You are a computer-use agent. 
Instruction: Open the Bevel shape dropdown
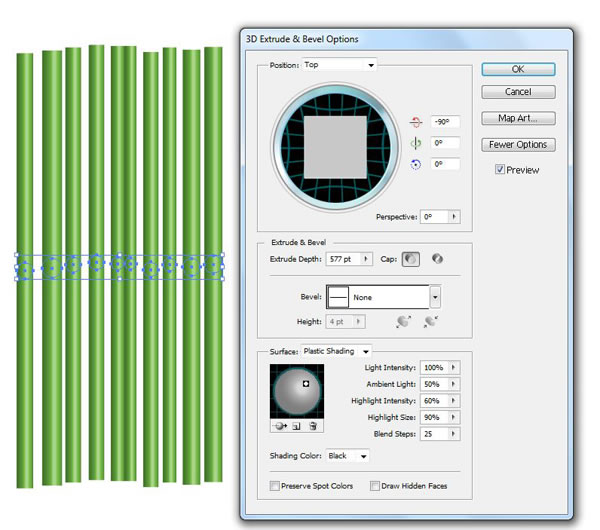(x=435, y=297)
